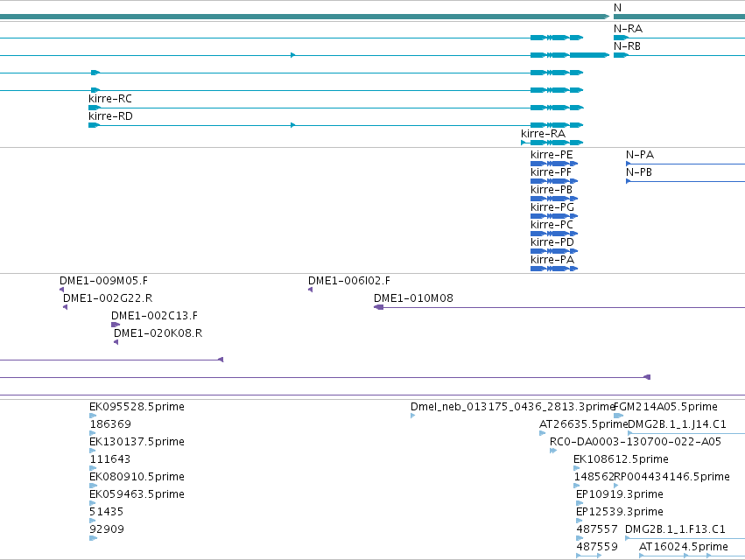
Task: Select BAC end DME1-002G22.R
Action: point(108,298)
